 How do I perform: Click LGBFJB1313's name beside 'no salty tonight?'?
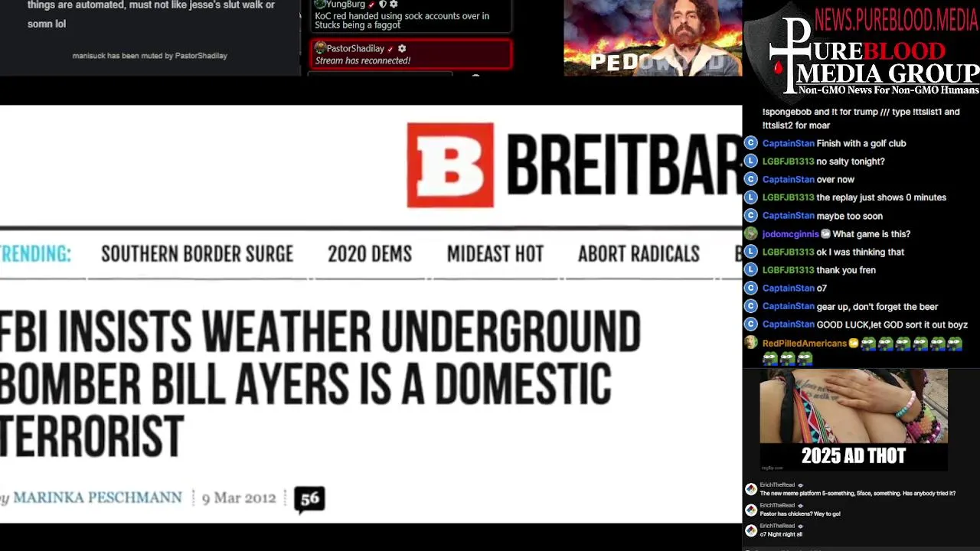click(788, 161)
